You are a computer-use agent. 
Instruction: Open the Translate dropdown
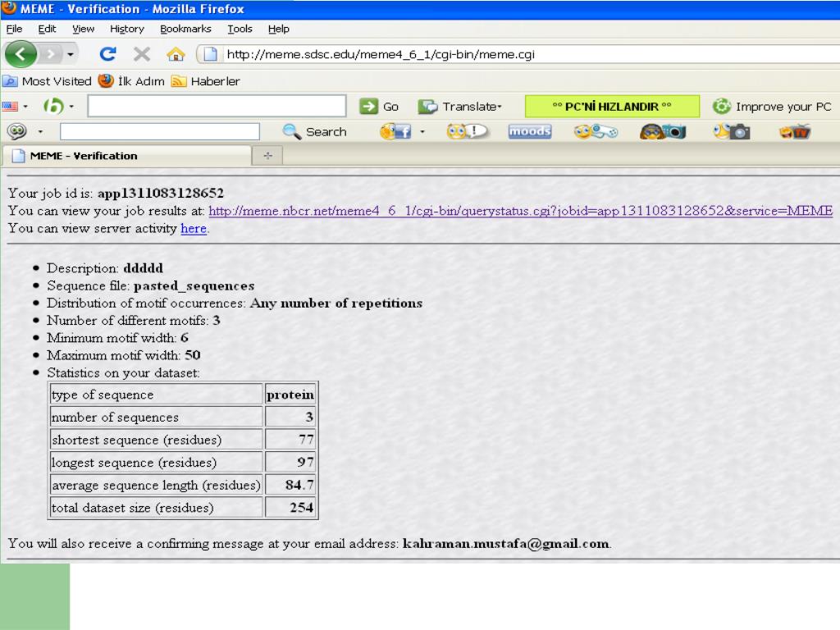point(460,107)
